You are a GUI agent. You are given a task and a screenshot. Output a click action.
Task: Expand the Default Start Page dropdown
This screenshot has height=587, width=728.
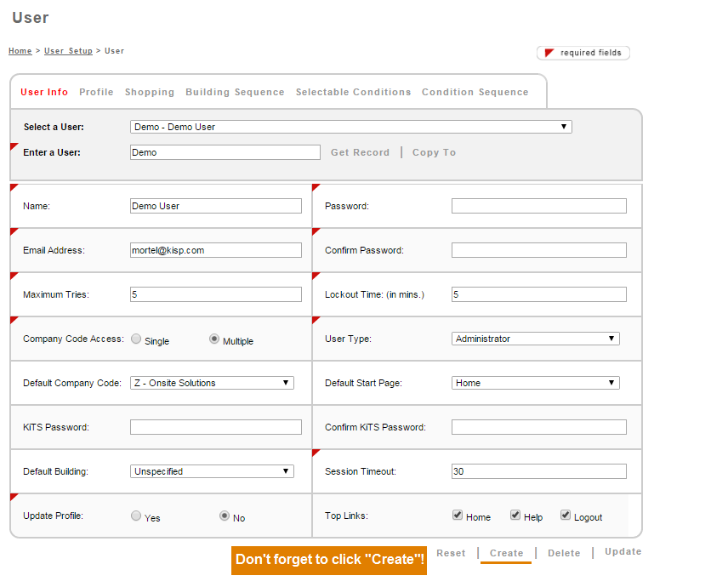535,383
